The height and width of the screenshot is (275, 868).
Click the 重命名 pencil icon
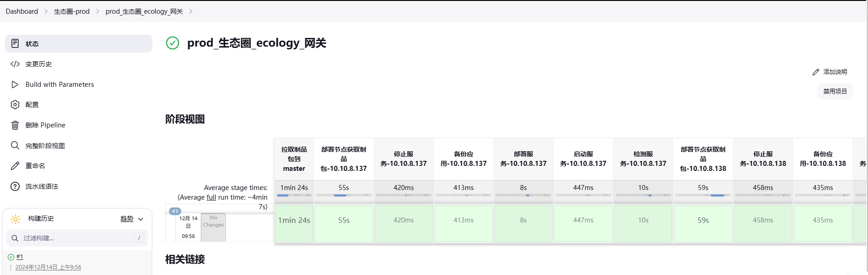tap(15, 166)
